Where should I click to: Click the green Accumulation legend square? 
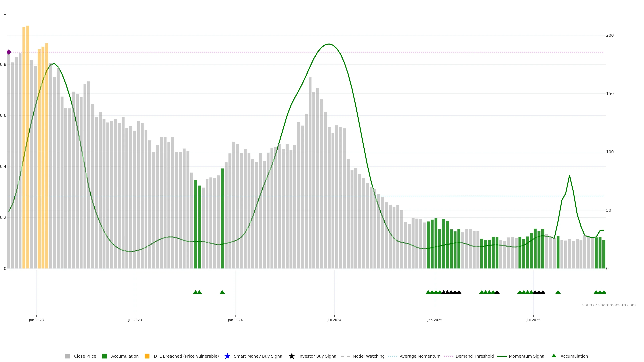[x=104, y=356]
